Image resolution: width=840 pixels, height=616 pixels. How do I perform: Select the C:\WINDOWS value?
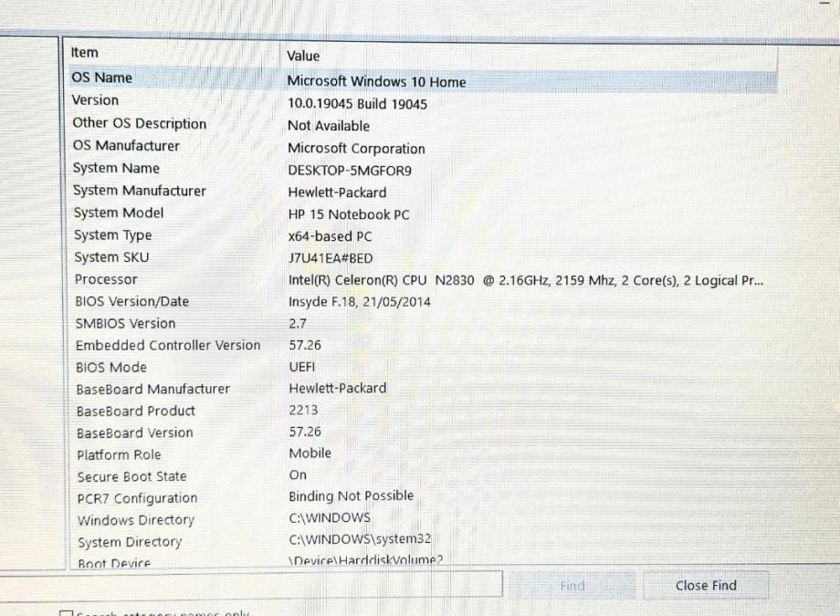coord(330,518)
